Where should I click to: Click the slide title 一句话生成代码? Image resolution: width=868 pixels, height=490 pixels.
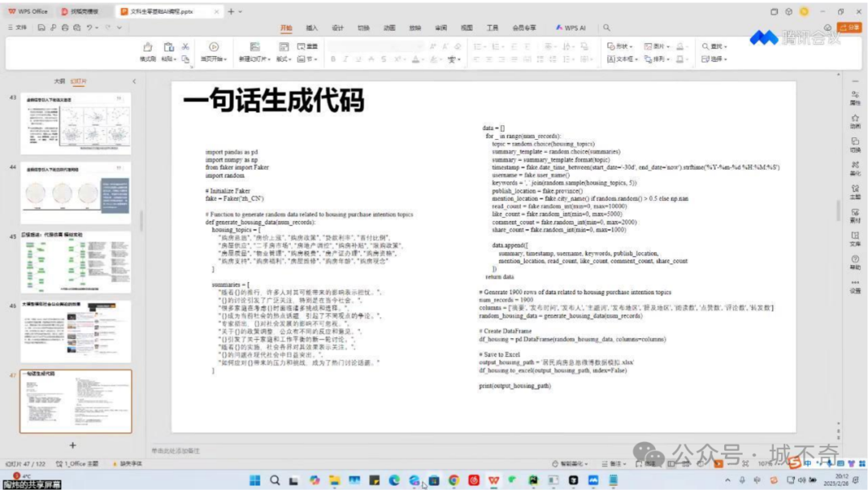point(273,101)
